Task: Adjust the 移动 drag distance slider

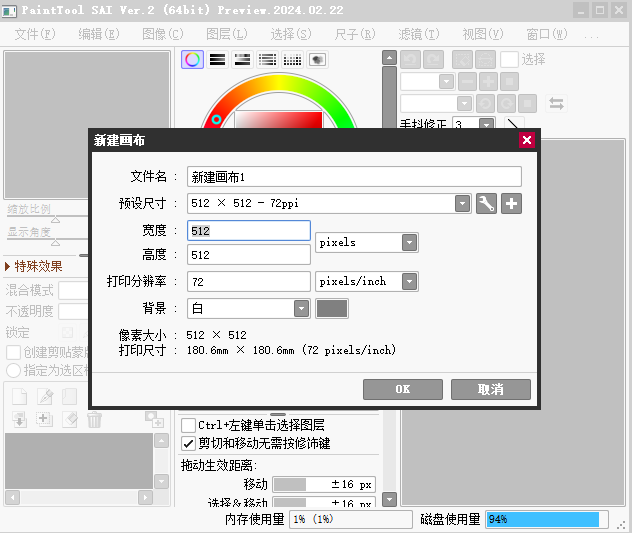Action: [324, 485]
